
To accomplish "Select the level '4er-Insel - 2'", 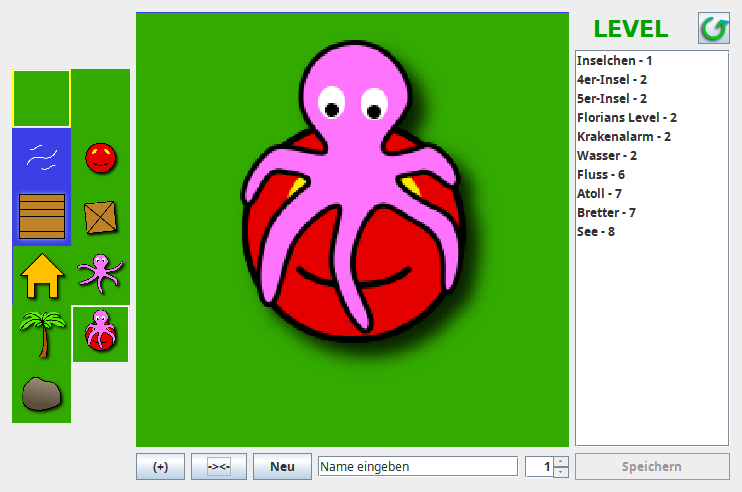I will 652,79.
